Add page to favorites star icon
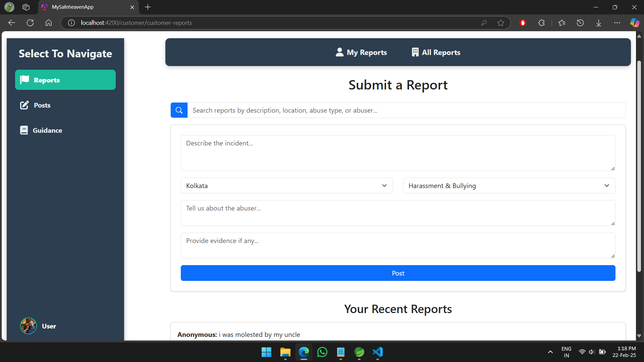Viewport: 644px width, 362px height. click(501, 23)
